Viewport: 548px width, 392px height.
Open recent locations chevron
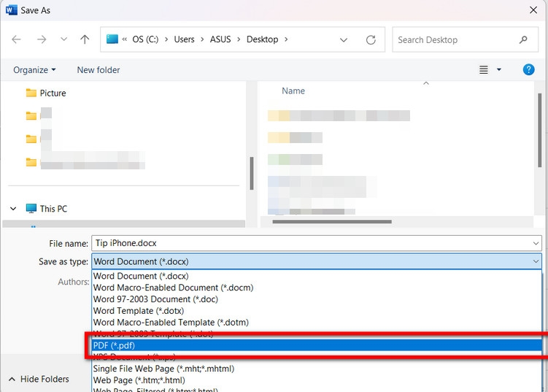coord(63,39)
